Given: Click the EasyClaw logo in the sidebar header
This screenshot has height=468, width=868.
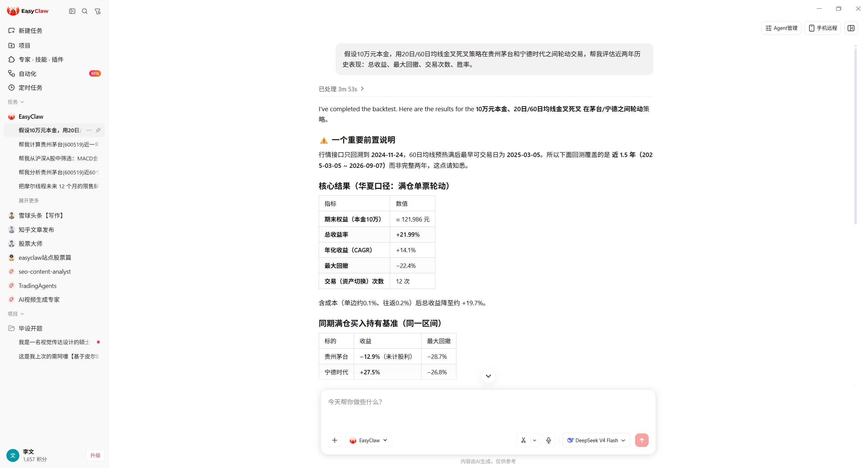Looking at the screenshot, I should tap(28, 11).
